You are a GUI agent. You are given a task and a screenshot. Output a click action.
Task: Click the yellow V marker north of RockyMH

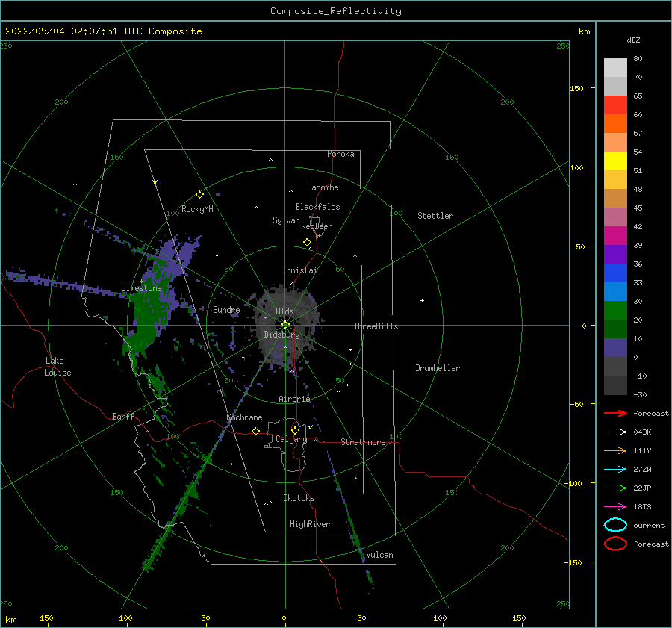coord(155,182)
